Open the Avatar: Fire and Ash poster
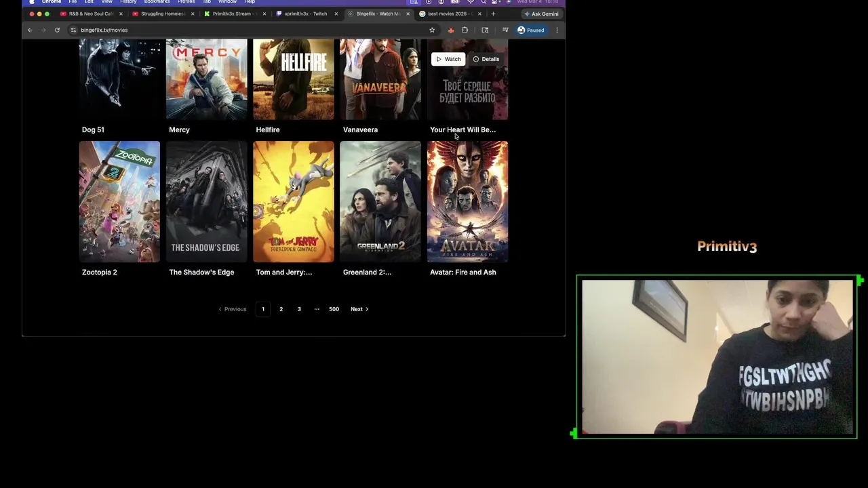Screen dimensions: 868x488 [x=467, y=201]
